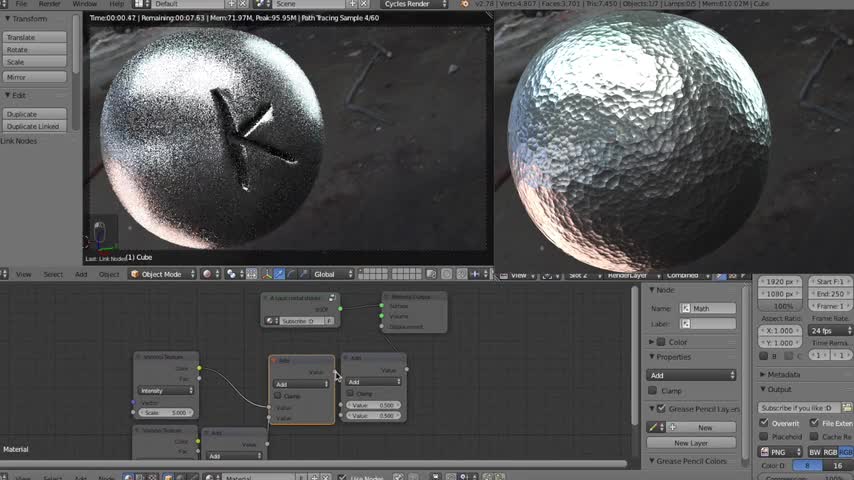Viewport: 854px width, 480px height.
Task: Click the node Name field showing Math
Action: [x=712, y=308]
